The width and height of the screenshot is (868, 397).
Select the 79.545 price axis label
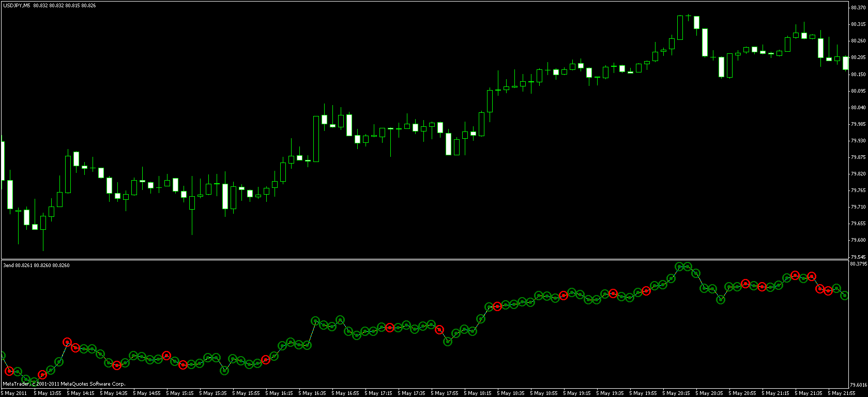point(858,257)
